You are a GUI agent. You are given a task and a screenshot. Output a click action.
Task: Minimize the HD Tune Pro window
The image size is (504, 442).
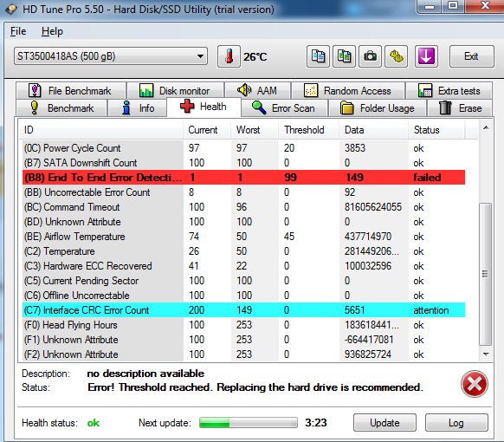pyautogui.click(x=430, y=6)
